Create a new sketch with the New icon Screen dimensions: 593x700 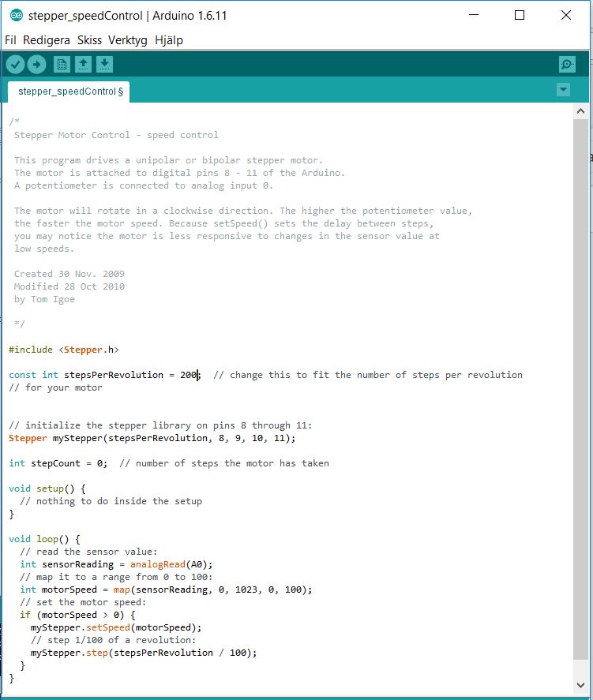coord(62,65)
